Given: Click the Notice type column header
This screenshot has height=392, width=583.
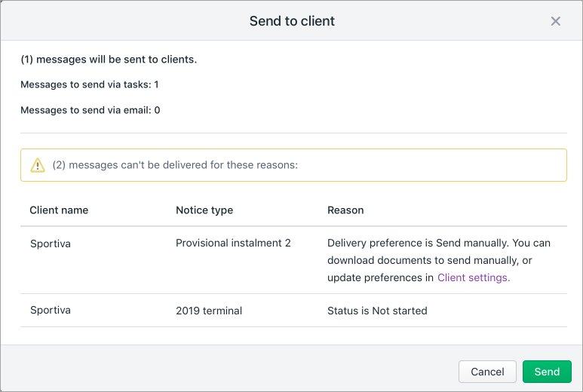Looking at the screenshot, I should coord(204,210).
